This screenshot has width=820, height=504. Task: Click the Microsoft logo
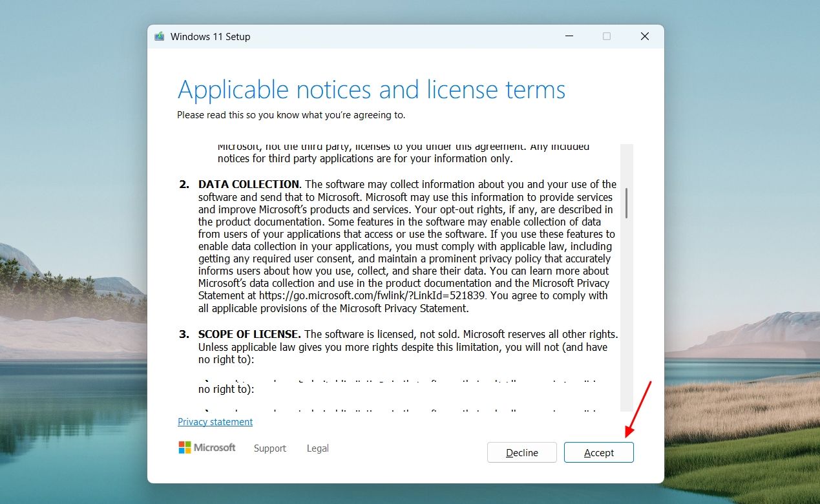[207, 447]
